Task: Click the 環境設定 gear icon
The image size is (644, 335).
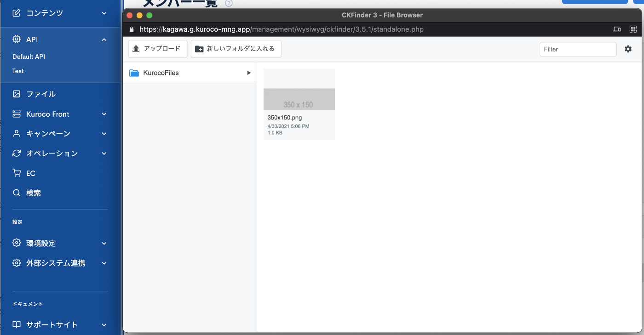Action: click(x=17, y=243)
